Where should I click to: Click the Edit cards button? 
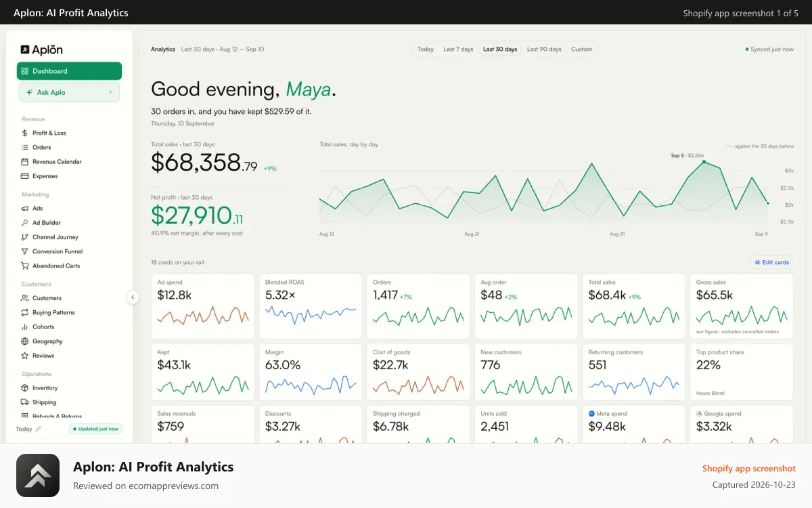(x=771, y=262)
